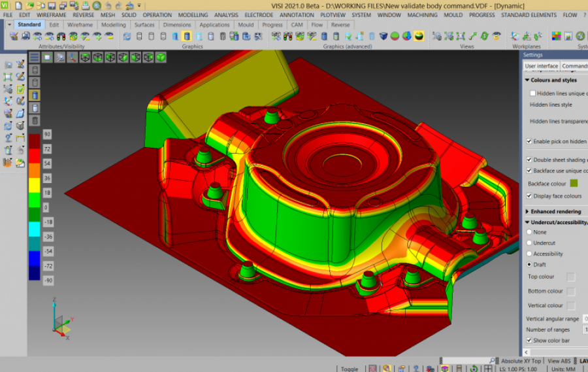Click the blue sphere with arrow icon
Image resolution: width=588 pixels, height=372 pixels.
pyautogui.click(x=407, y=36)
